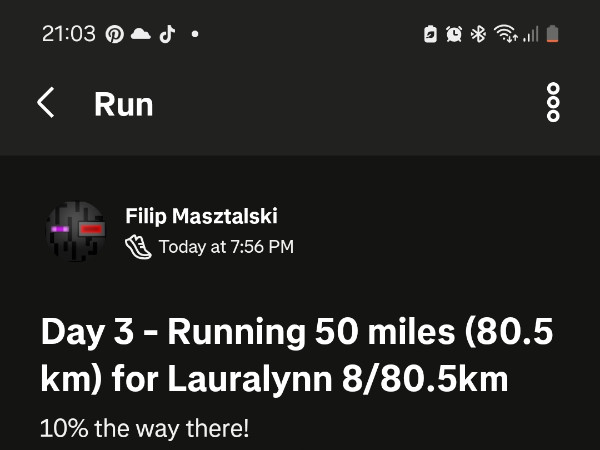600x450 pixels.
Task: Open Filip Masztalski's profile avatar
Action: point(76,231)
